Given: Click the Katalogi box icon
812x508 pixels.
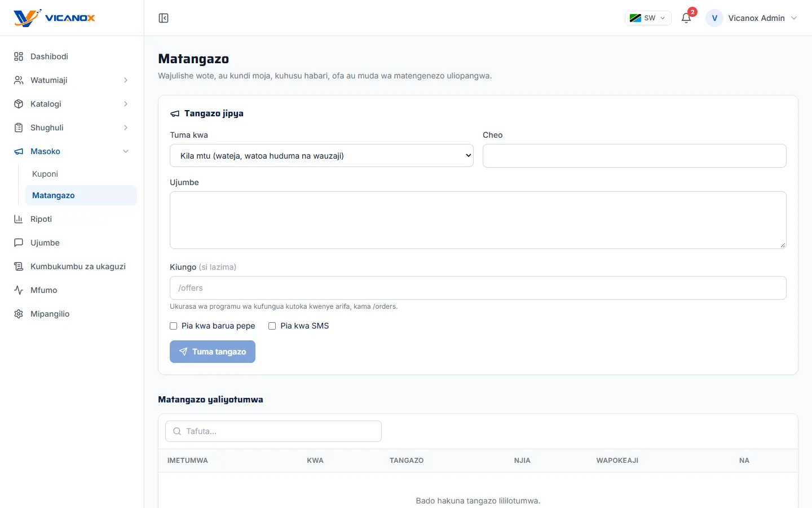Looking at the screenshot, I should pyautogui.click(x=19, y=104).
